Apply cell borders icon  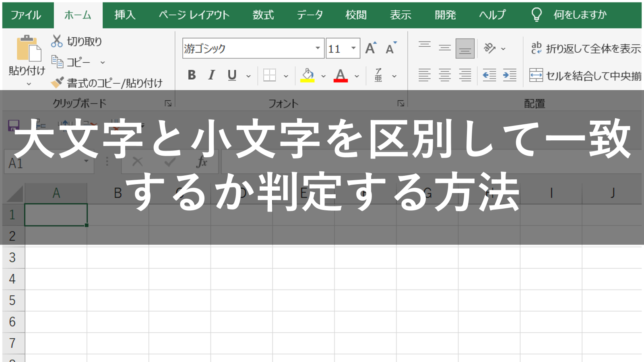point(269,75)
